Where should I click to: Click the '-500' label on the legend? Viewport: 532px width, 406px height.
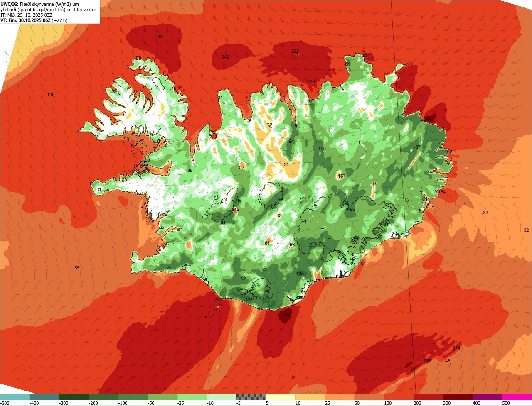(x=5, y=403)
